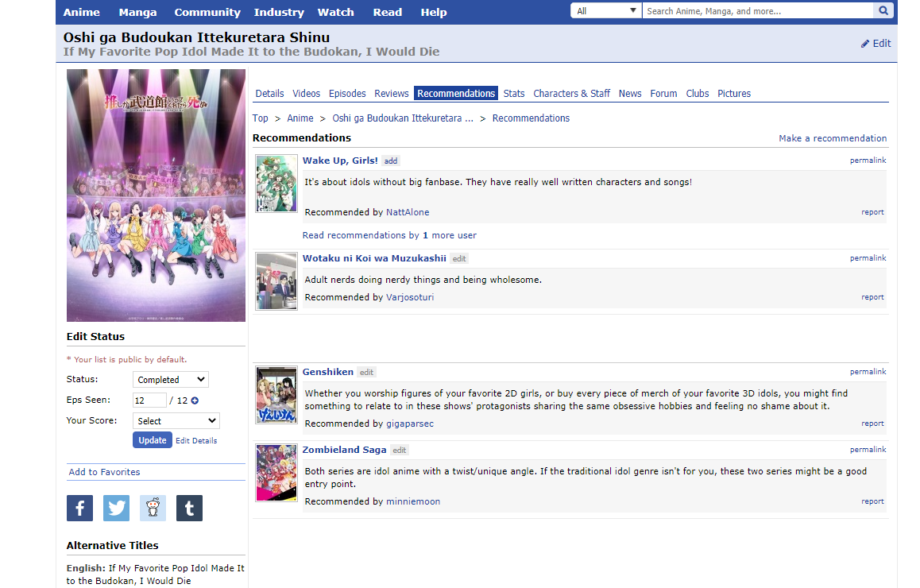Screen dimensions: 920x588
Task: Open the Community menu in navigation bar
Action: coord(207,12)
